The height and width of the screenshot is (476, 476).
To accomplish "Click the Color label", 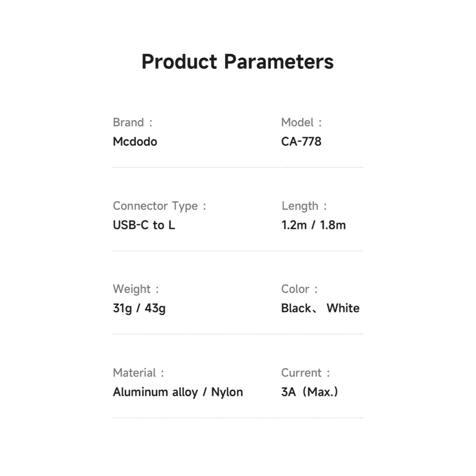I will [295, 289].
